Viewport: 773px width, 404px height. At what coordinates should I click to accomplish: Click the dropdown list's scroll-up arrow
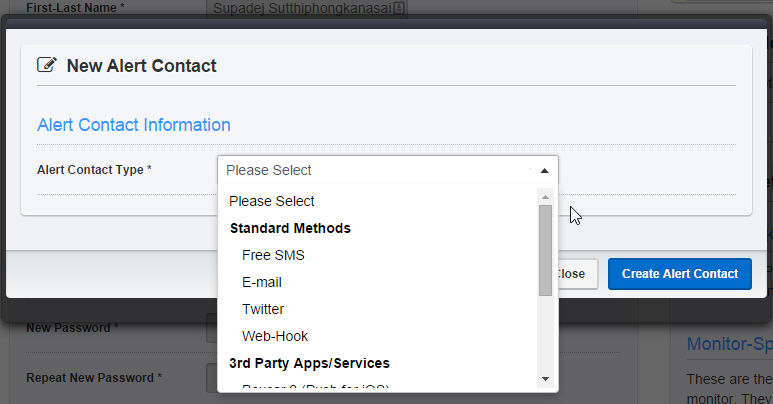point(545,194)
